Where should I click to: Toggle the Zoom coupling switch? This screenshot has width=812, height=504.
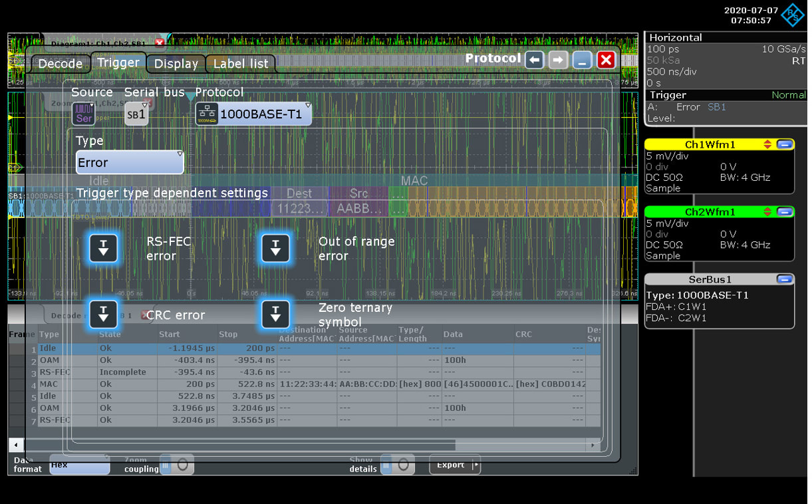pyautogui.click(x=178, y=465)
